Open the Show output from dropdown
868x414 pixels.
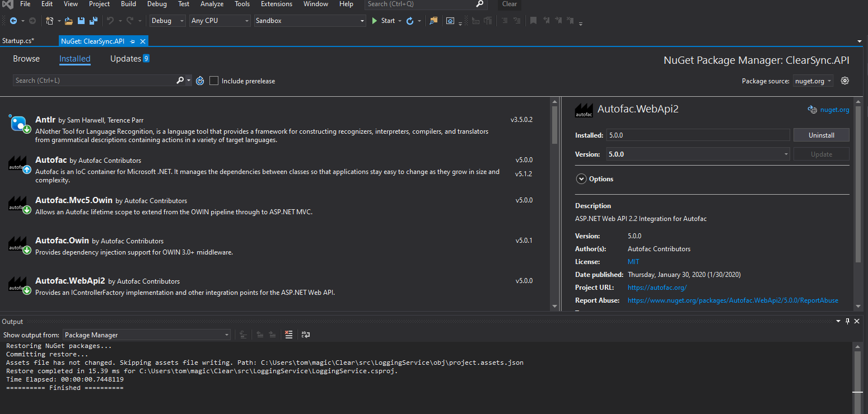coord(146,335)
